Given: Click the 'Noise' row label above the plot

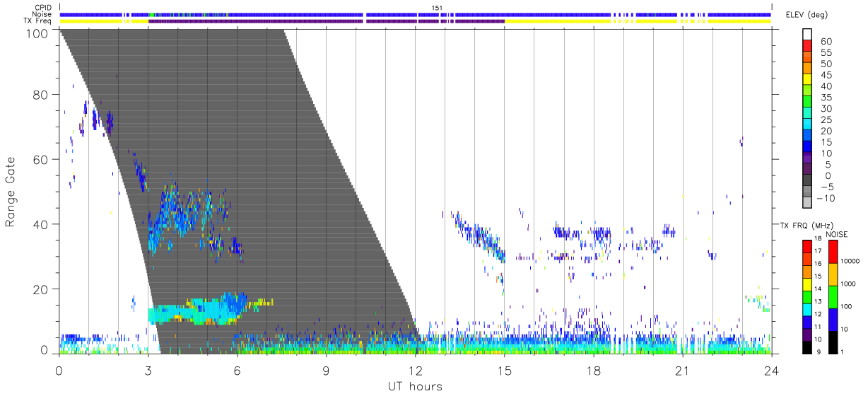Looking at the screenshot, I should (x=42, y=14).
